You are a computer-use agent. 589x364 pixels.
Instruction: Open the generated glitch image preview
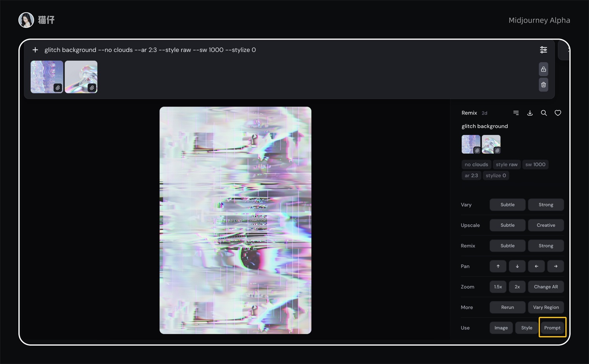point(235,220)
